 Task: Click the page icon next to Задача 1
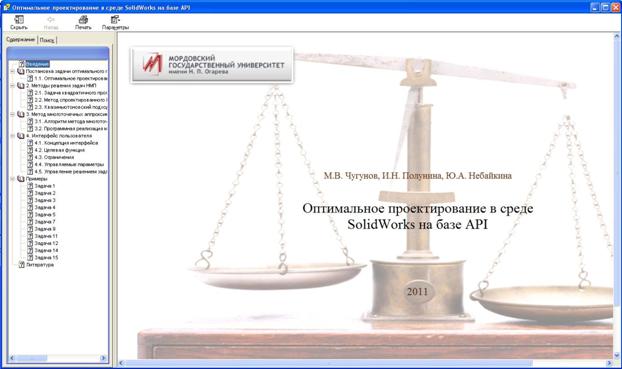30,186
